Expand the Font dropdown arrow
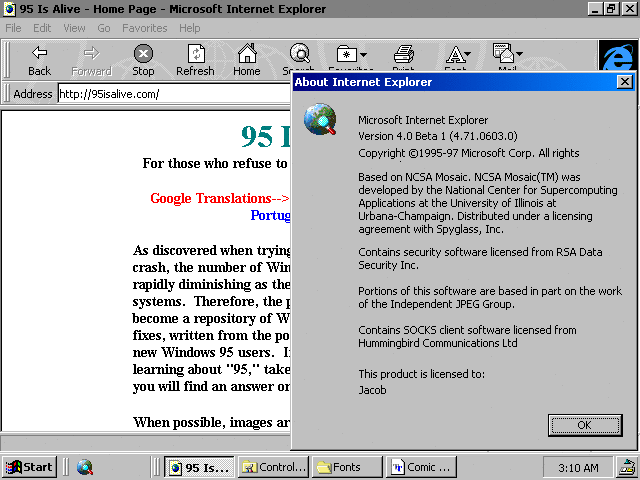Screen dimensions: 640x480 [x=468, y=54]
